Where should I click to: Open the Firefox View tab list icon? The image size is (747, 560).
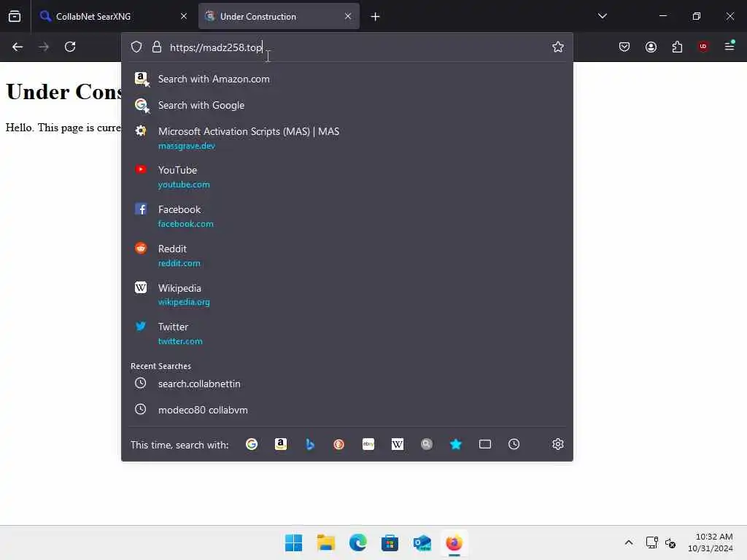click(x=15, y=16)
